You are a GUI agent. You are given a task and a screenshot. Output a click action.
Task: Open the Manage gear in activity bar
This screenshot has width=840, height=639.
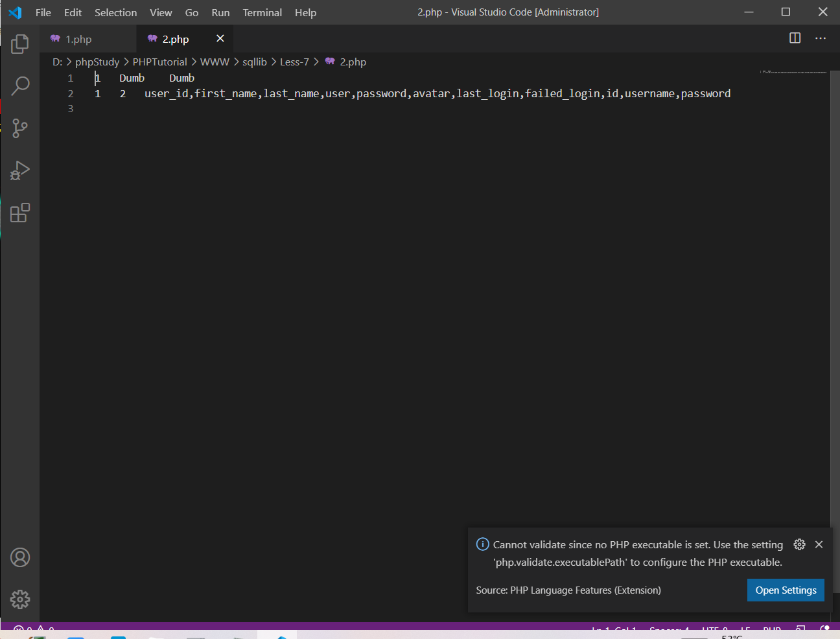coord(20,599)
